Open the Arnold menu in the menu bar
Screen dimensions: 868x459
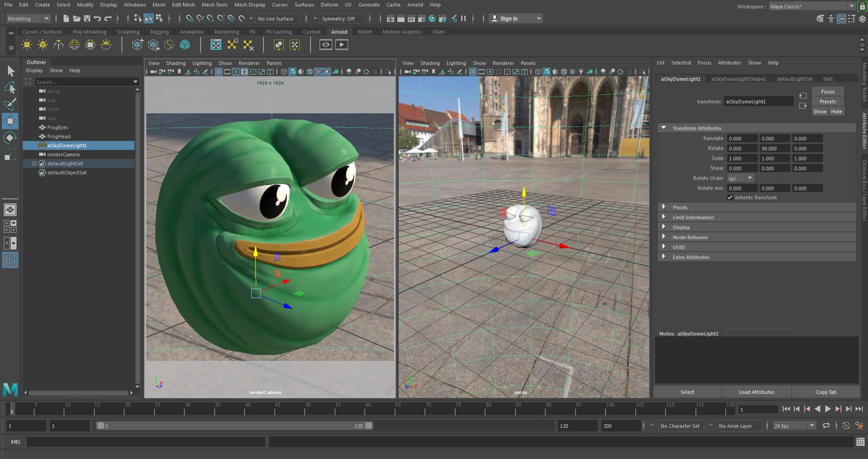click(415, 5)
